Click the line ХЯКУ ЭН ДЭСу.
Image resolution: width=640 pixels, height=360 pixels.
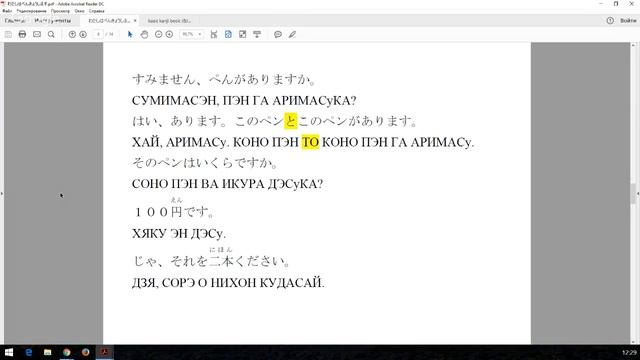coord(179,233)
